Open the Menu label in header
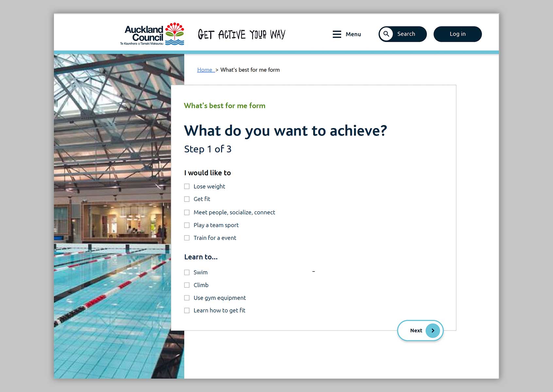Viewport: 553px width, 392px height. pos(353,34)
